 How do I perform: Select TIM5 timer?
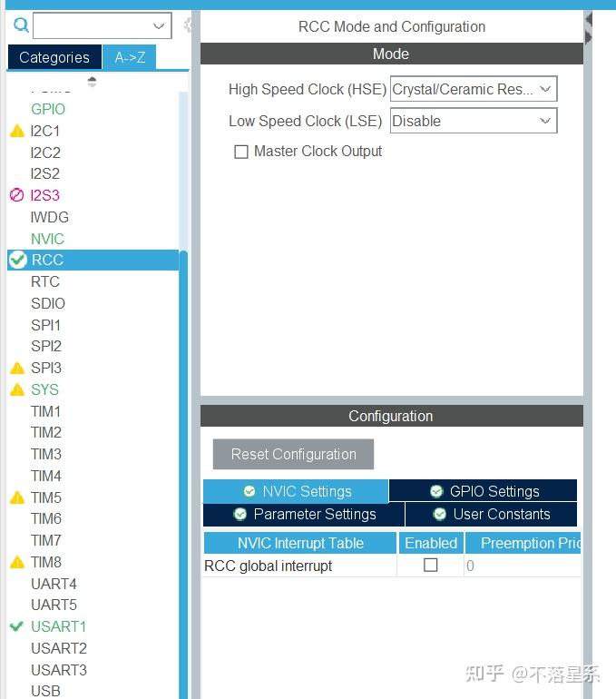pyautogui.click(x=46, y=497)
